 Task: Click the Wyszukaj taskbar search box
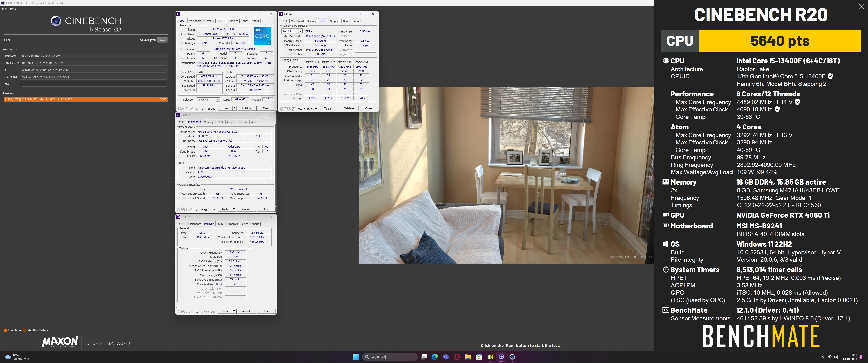pyautogui.click(x=390, y=357)
